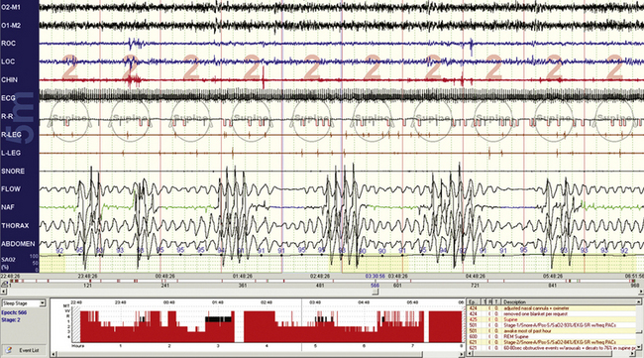This screenshot has width=644, height=358.
Task: Click the timeline scrollbar left arrow
Action: pyautogui.click(x=3, y=292)
